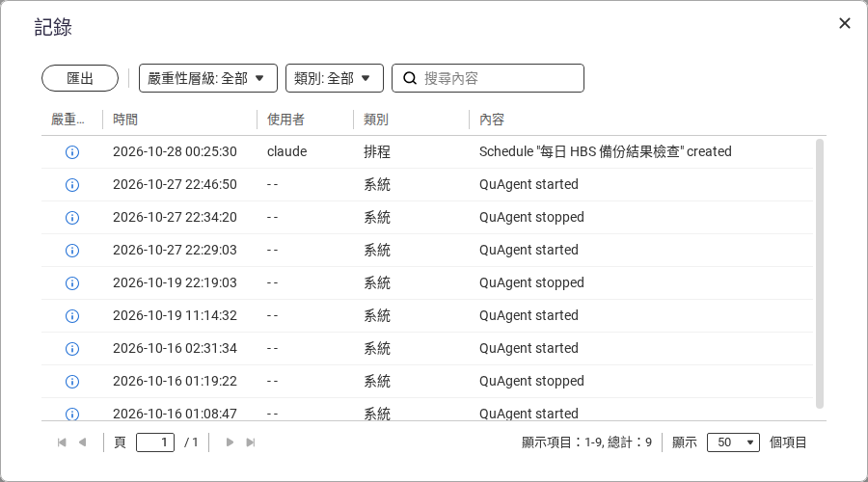Viewport: 868px width, 482px height.
Task: Click the info icon for the 11:14:32 entry
Action: (72, 315)
